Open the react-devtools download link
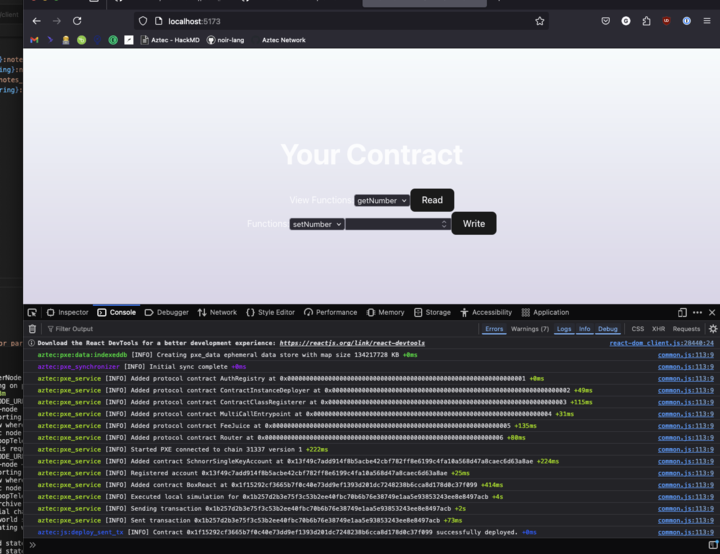Image resolution: width=720 pixels, height=554 pixels. [352, 343]
